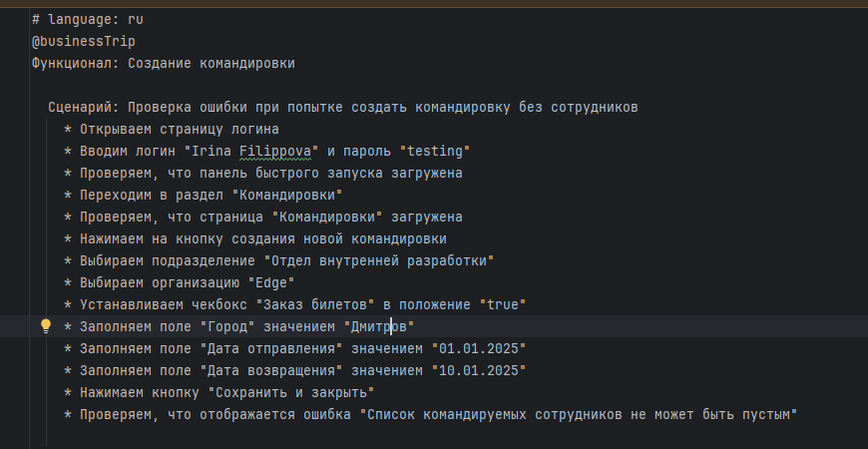Click the "Edge" organization string
868x449 pixels.
[271, 282]
